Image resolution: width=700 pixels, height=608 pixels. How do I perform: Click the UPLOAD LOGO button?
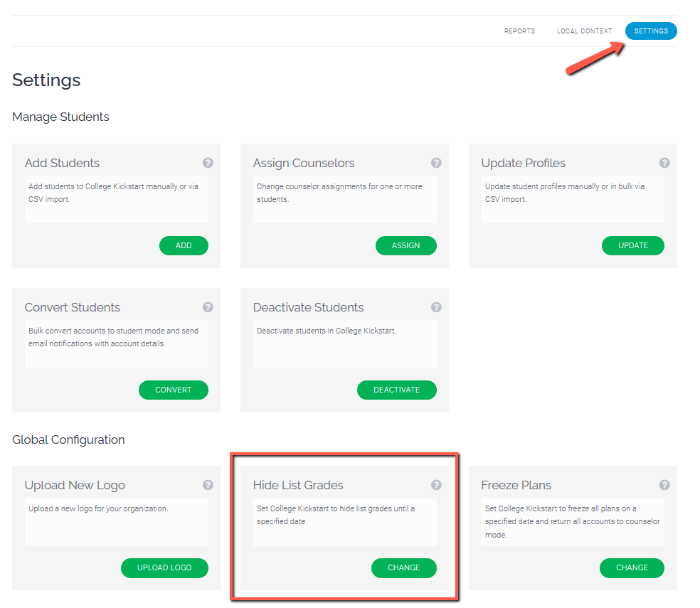(x=164, y=568)
